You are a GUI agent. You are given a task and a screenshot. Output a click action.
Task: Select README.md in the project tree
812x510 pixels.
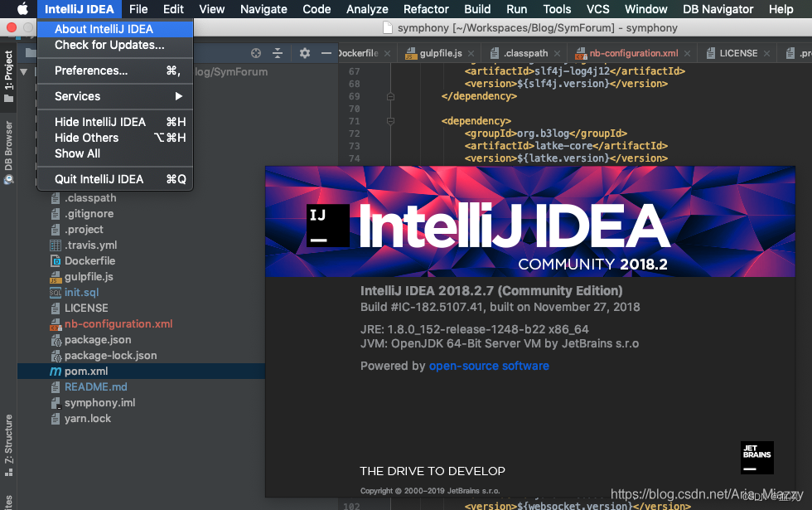point(95,386)
